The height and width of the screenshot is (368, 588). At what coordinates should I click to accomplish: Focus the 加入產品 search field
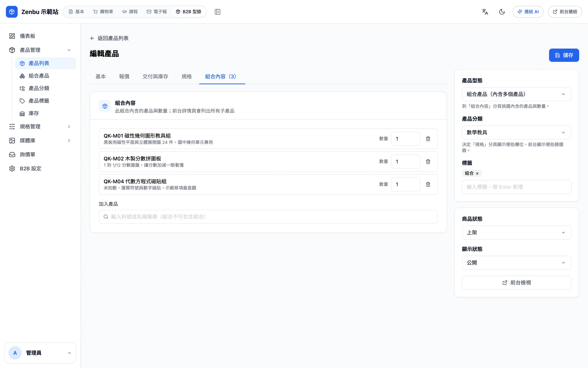pos(268,217)
